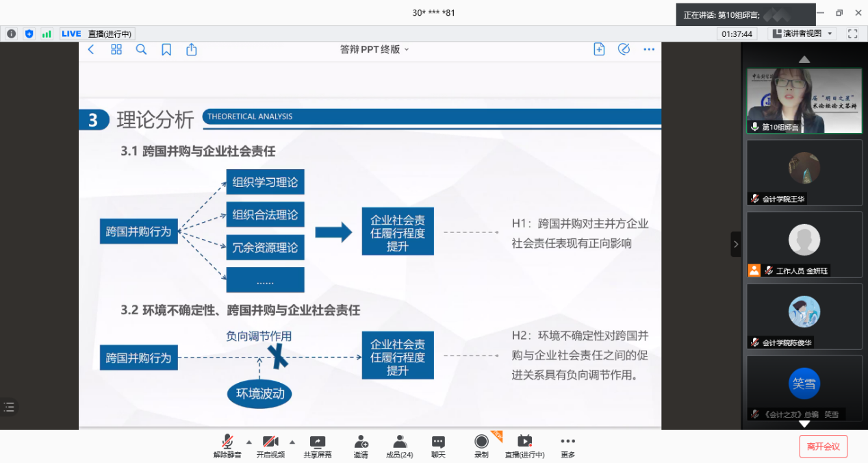
Task: Expand audio options arrow next to 解除静音
Action: pyautogui.click(x=248, y=442)
